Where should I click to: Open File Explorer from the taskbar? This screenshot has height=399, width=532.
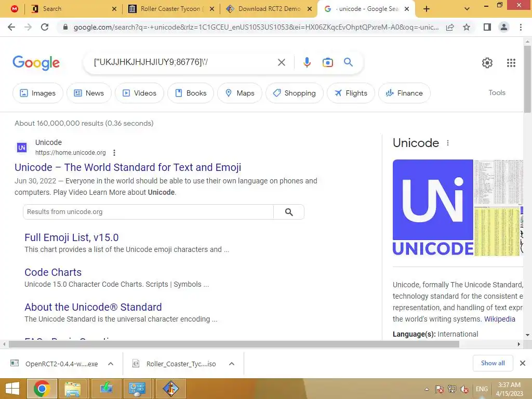73,389
